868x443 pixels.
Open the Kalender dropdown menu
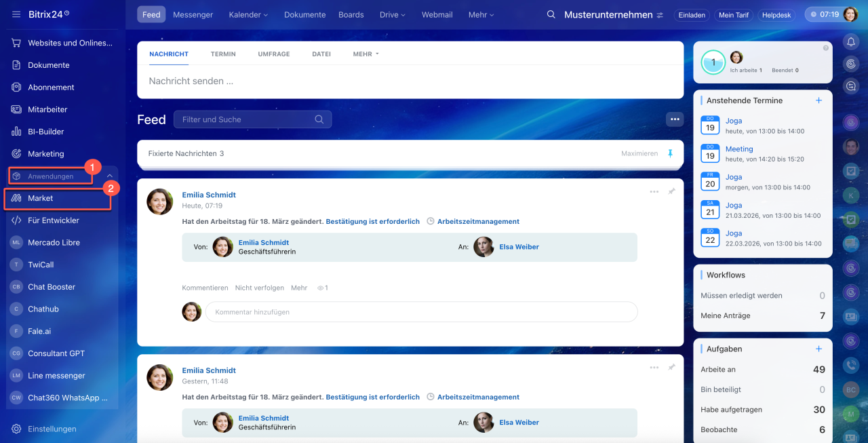coord(248,14)
